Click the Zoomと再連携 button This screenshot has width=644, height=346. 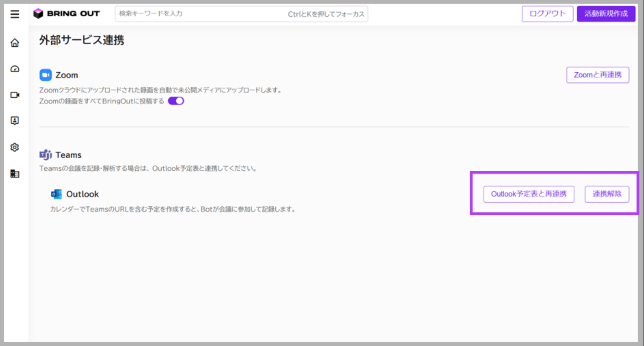(x=598, y=75)
